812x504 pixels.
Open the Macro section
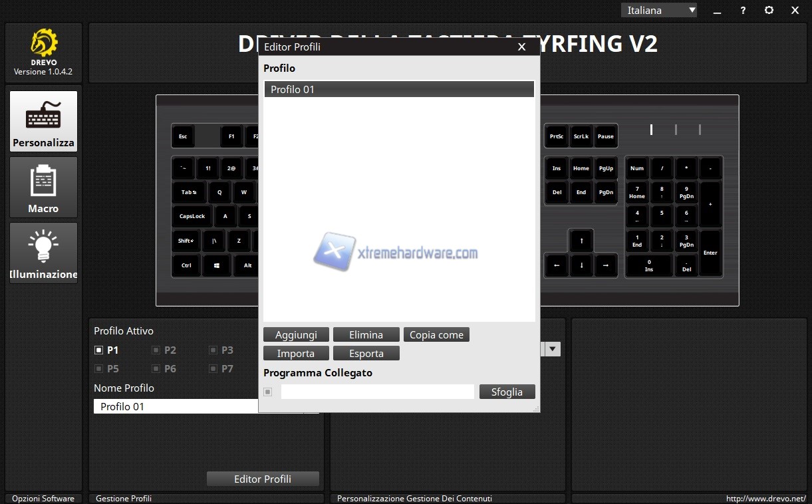point(43,187)
